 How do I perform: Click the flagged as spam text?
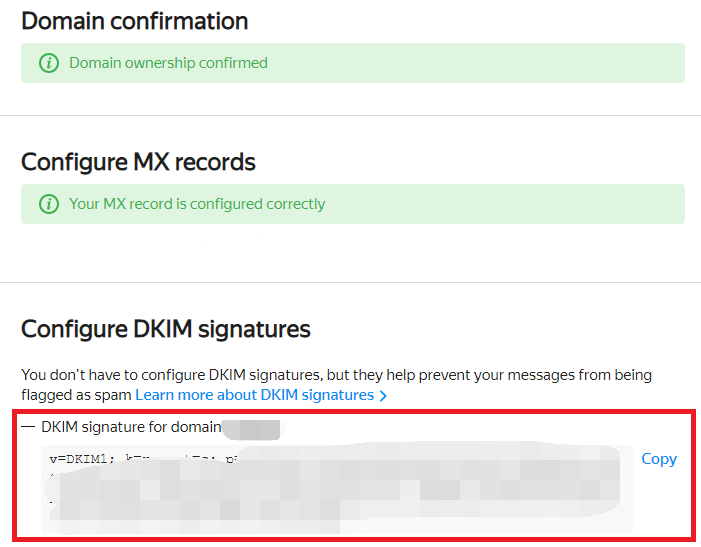pyautogui.click(x=76, y=395)
